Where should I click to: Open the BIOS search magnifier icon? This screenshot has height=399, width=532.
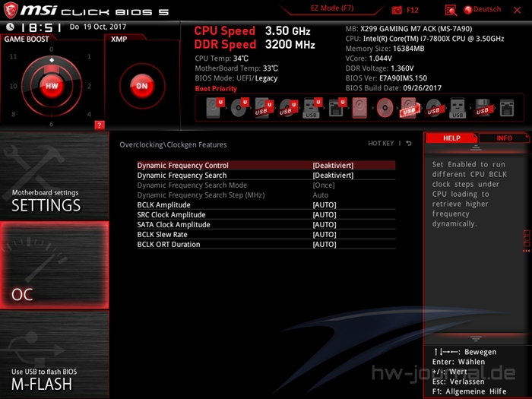coord(451,10)
